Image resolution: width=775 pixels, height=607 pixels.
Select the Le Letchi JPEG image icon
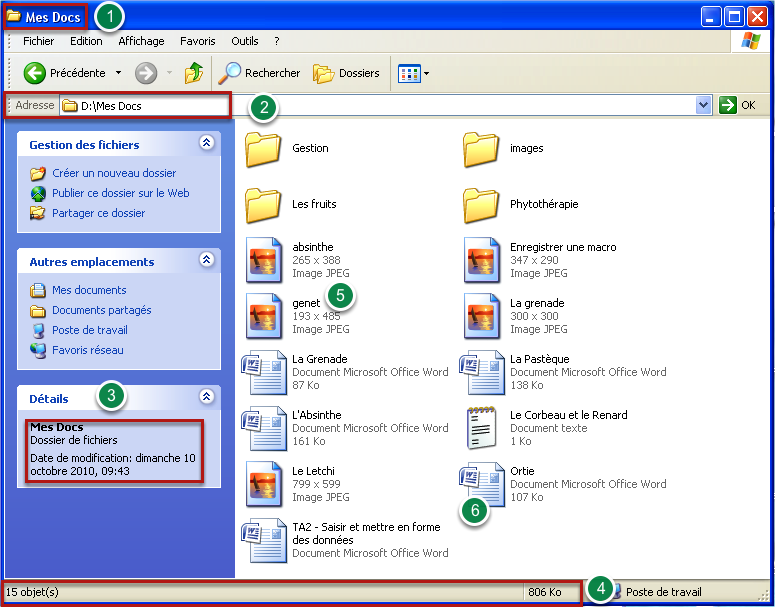point(264,484)
